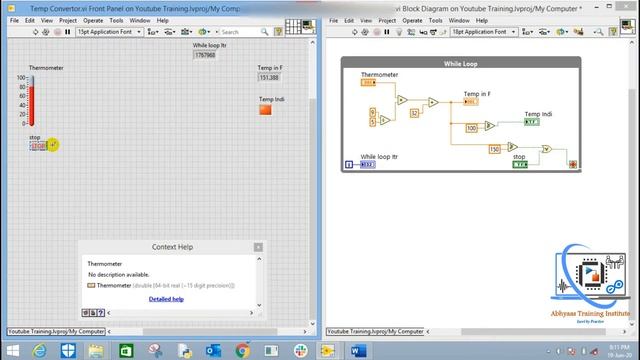The image size is (640, 360).
Task: Click Run arrow in Front Panel toolbar
Action: [36, 32]
